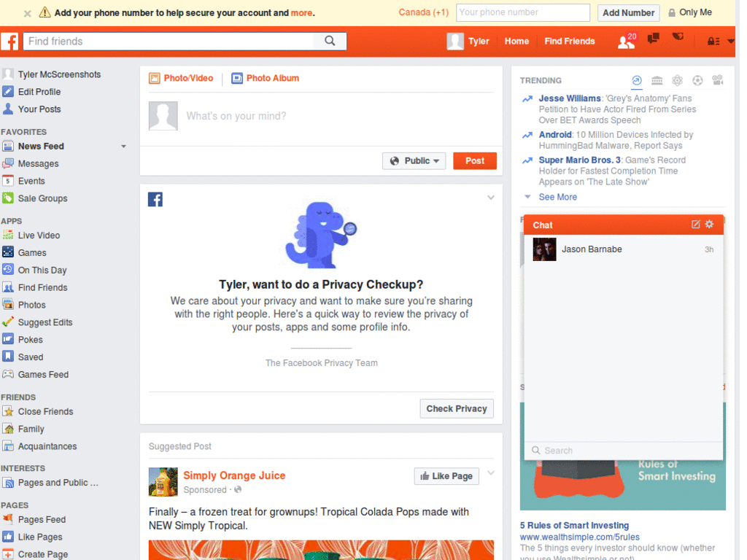Open Android trending story link
The image size is (747, 560).
[555, 135]
